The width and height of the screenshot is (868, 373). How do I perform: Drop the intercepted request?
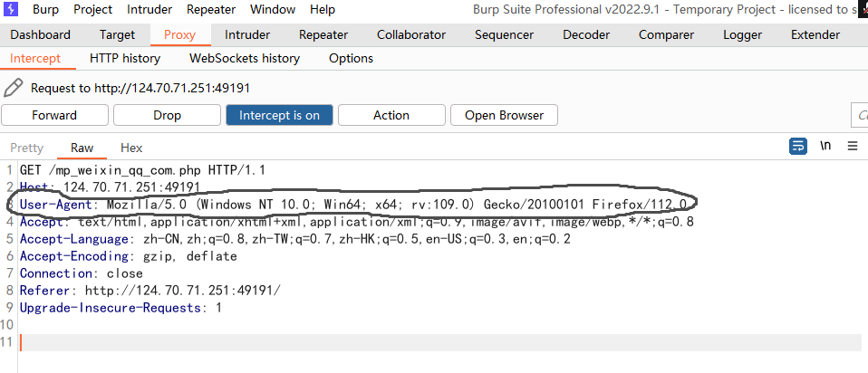coord(167,115)
